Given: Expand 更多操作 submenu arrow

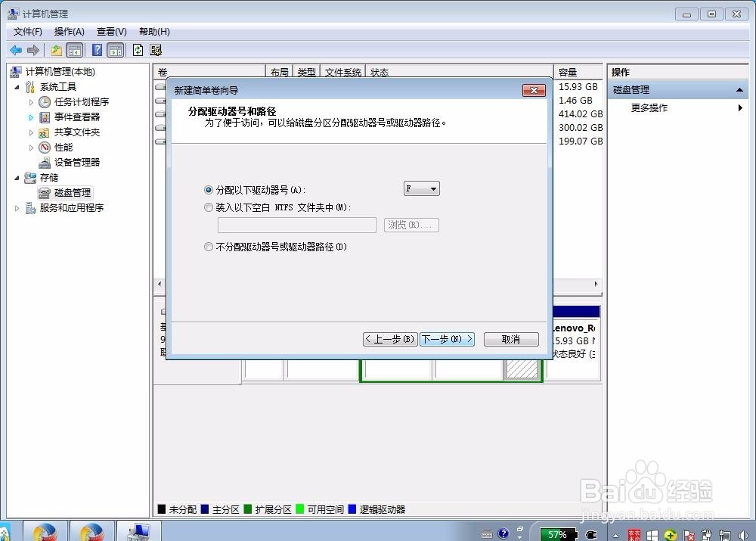Looking at the screenshot, I should coord(740,107).
